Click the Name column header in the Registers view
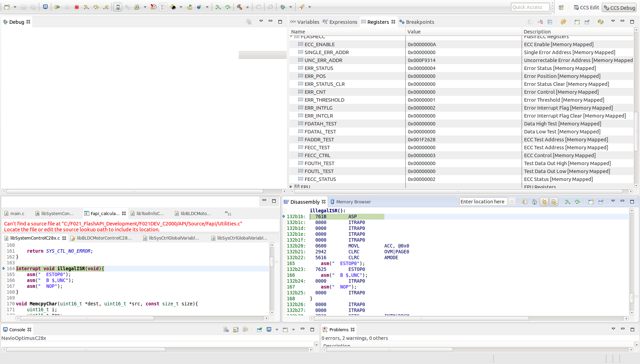 (347, 31)
